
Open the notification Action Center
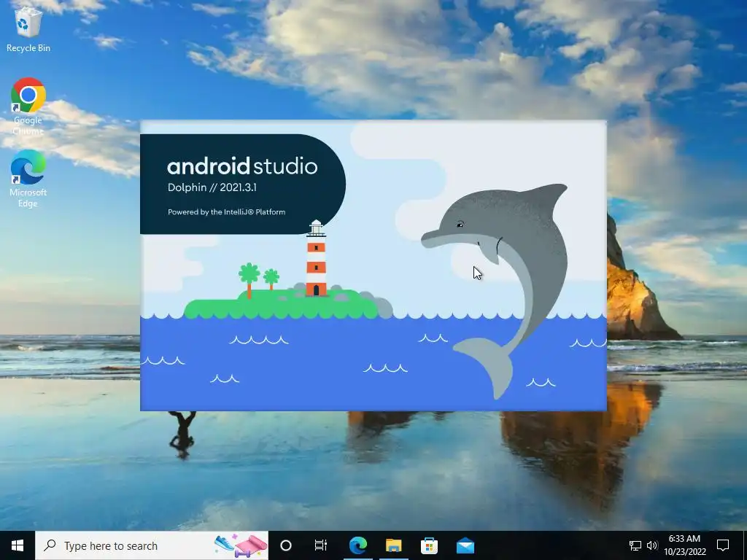tap(723, 545)
